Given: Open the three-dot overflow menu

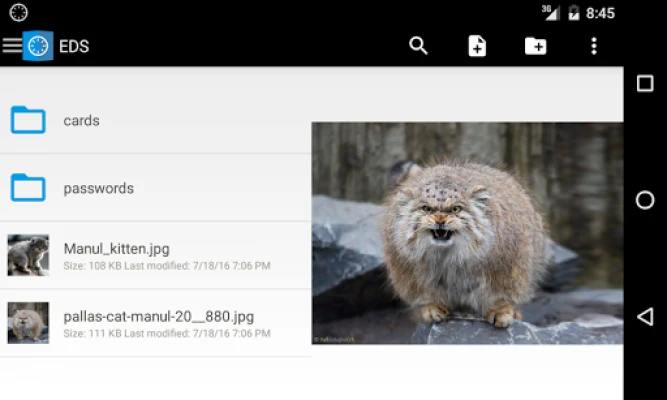Looking at the screenshot, I should pyautogui.click(x=594, y=46).
